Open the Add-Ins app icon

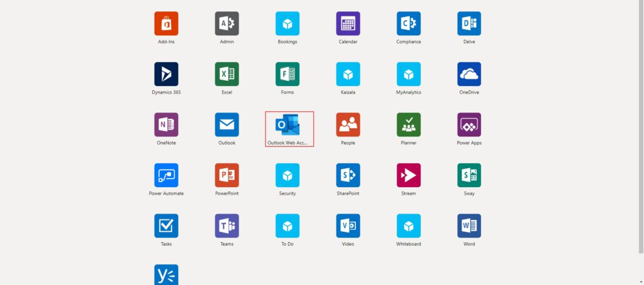tap(166, 23)
